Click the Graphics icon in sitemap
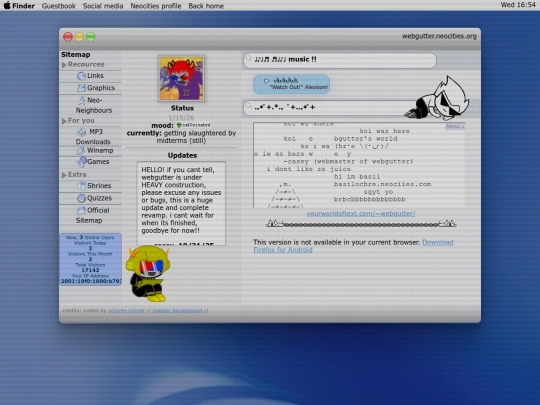This screenshot has width=540, height=405. (x=81, y=88)
